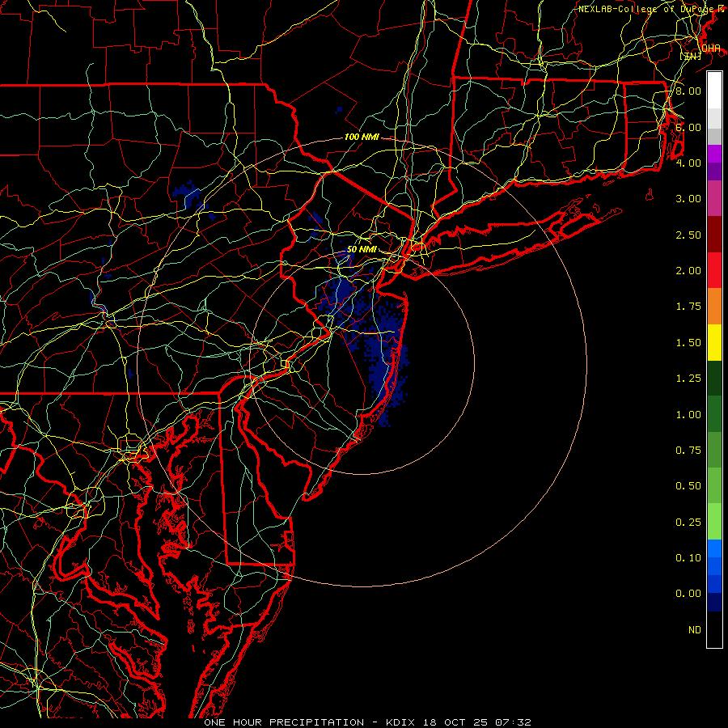Click the '0.50' legend value

click(688, 486)
